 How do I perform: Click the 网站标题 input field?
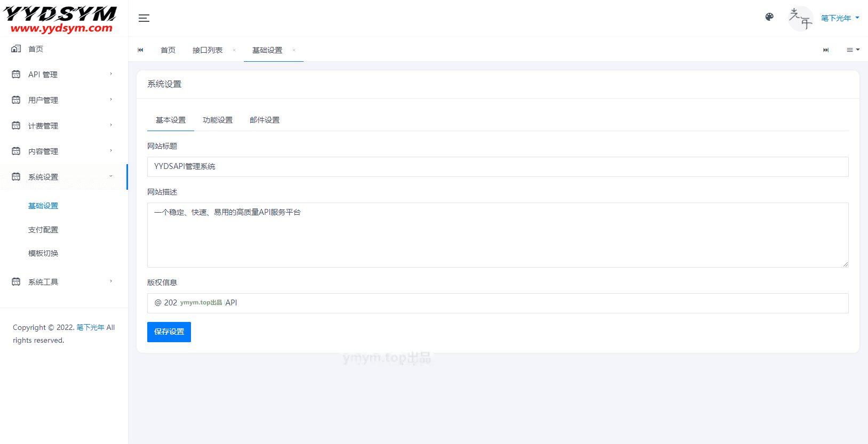click(498, 167)
